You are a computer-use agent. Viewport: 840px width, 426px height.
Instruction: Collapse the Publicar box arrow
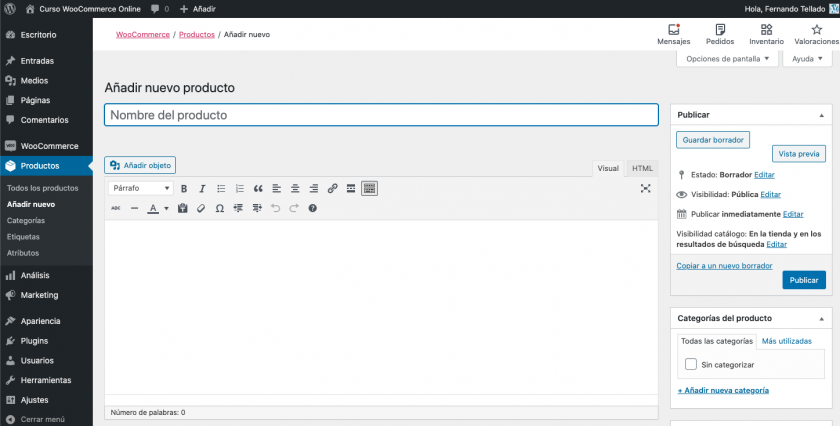[x=822, y=115]
